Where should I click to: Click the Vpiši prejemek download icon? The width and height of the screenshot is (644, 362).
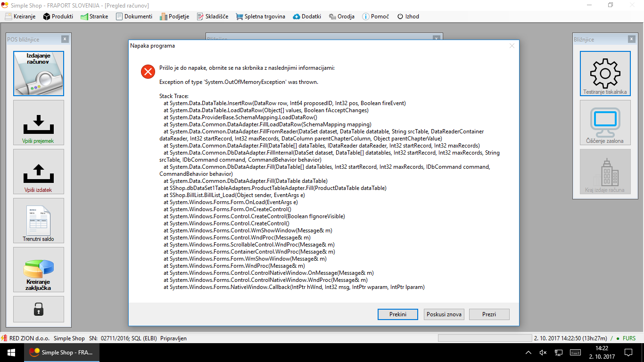[x=39, y=123]
